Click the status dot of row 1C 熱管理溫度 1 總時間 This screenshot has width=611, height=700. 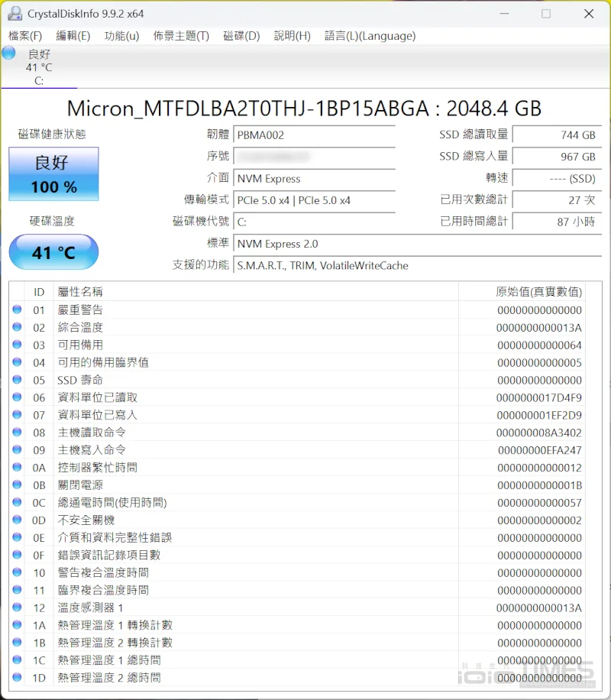click(17, 659)
